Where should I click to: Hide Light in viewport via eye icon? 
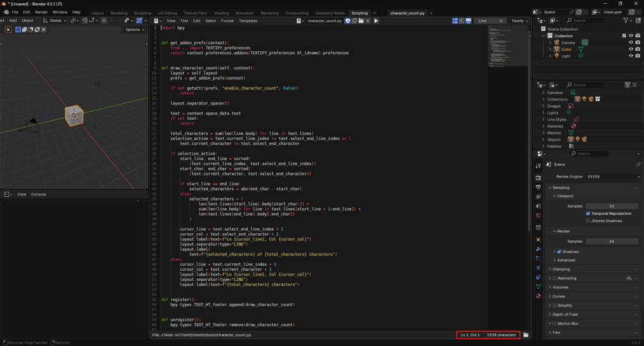click(x=631, y=55)
